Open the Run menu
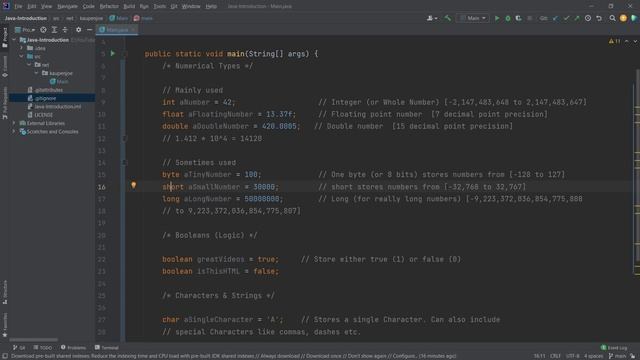Image resolution: width=640 pixels, height=360 pixels. pyautogui.click(x=144, y=7)
